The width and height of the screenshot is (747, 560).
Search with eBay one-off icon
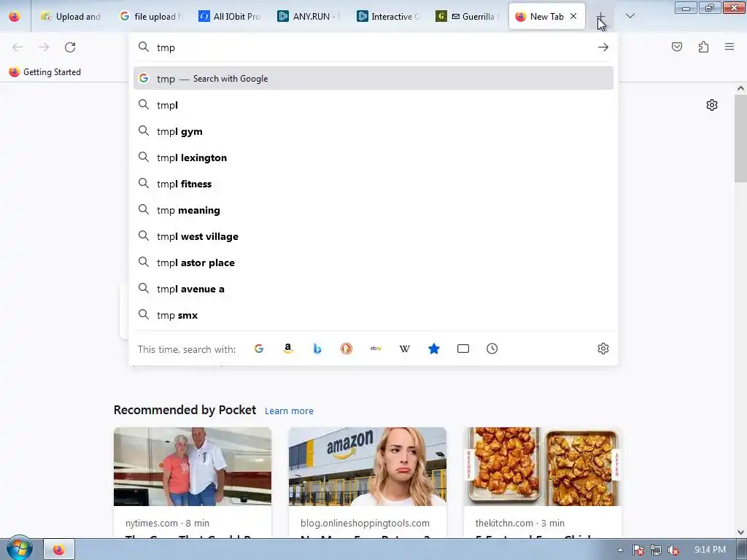(376, 349)
